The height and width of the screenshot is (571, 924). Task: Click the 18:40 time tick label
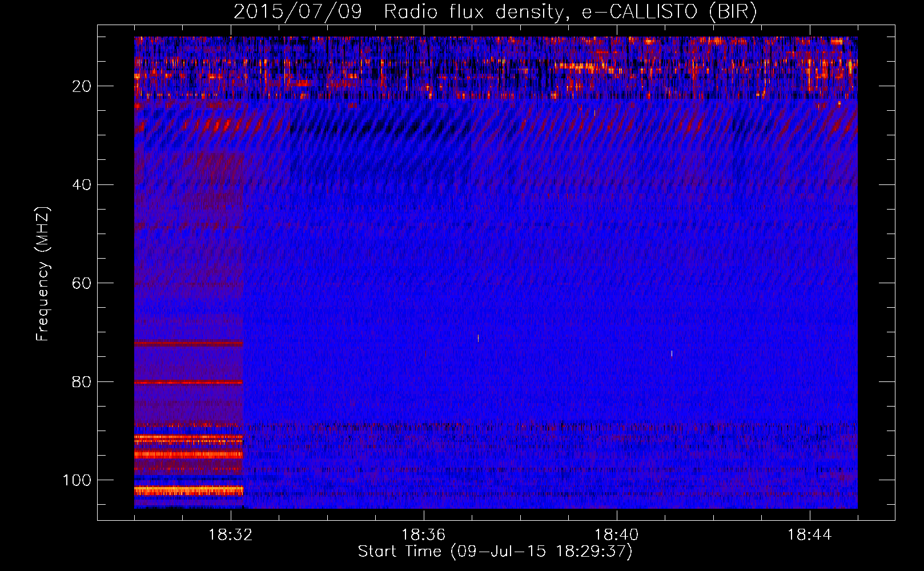click(617, 535)
